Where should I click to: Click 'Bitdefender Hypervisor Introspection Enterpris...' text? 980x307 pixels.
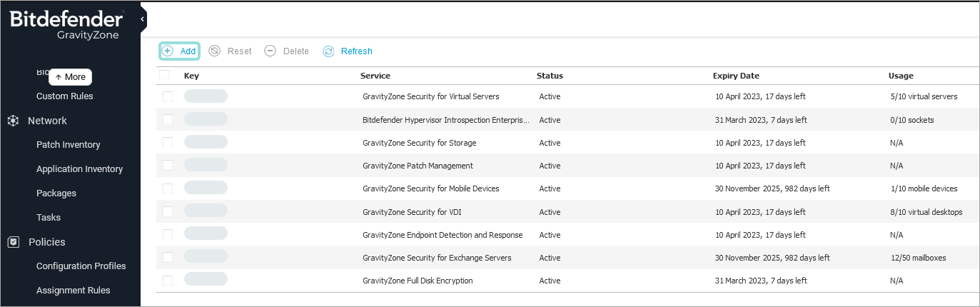coord(446,120)
